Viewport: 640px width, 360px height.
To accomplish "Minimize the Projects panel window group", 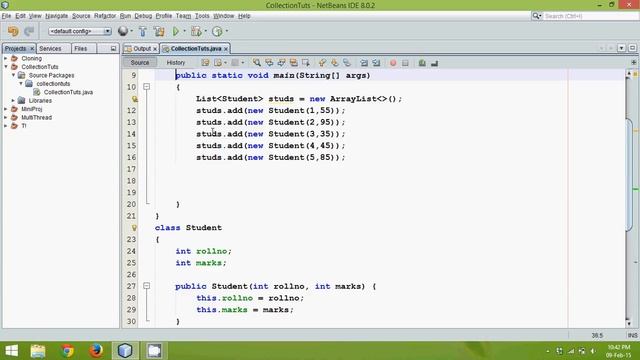I will coord(113,49).
